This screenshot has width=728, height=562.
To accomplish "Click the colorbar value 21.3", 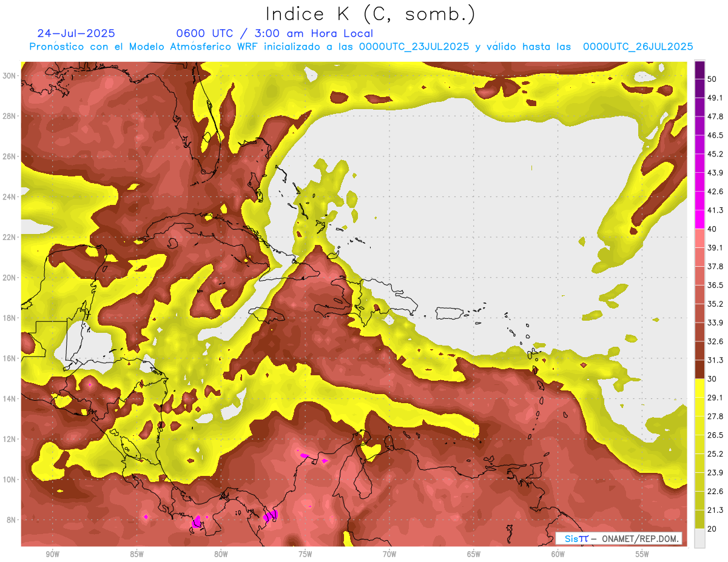I will (715, 510).
